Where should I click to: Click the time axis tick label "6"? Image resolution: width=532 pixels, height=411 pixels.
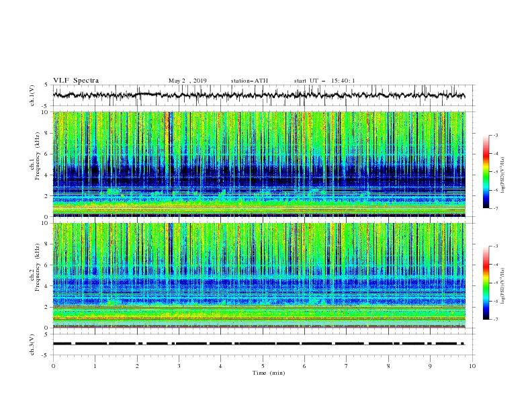tap(304, 366)
